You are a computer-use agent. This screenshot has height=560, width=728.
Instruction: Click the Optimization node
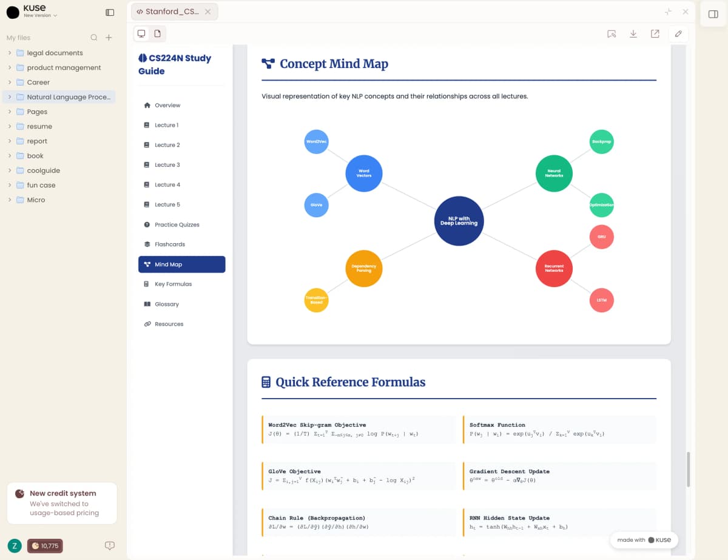point(602,205)
